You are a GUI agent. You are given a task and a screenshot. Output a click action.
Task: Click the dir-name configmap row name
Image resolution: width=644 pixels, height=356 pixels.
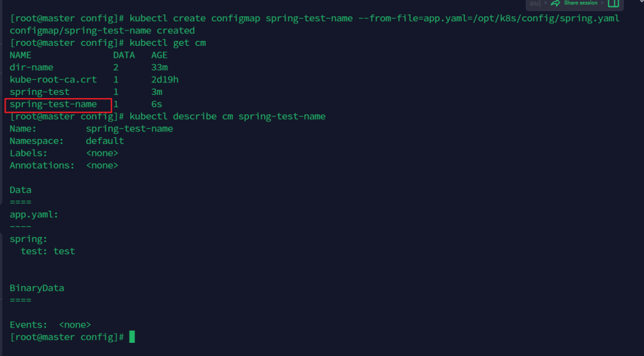coord(31,67)
